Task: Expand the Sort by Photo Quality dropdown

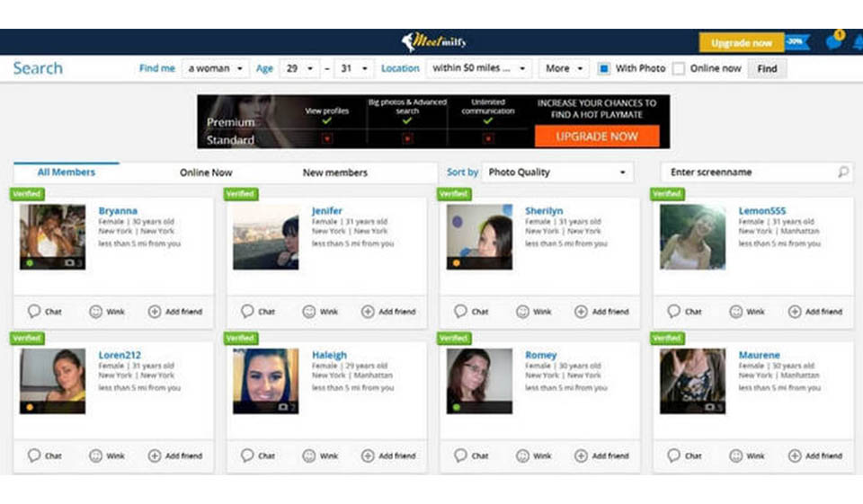Action: (x=557, y=172)
